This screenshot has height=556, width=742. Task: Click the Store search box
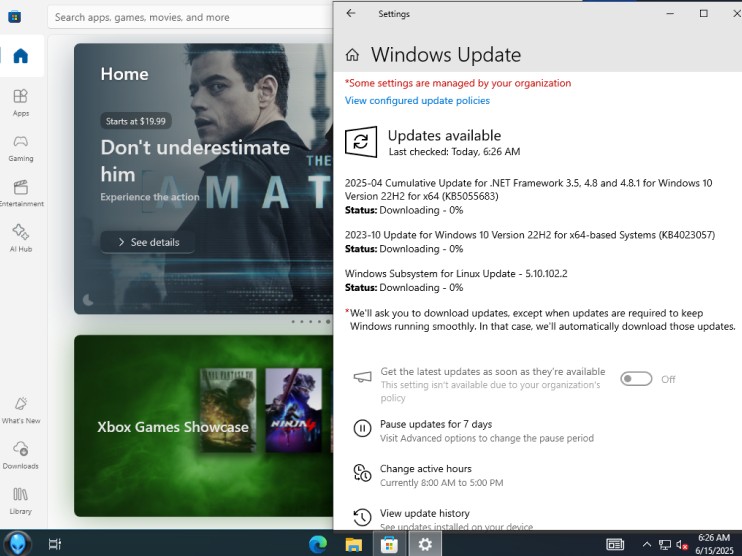(190, 18)
